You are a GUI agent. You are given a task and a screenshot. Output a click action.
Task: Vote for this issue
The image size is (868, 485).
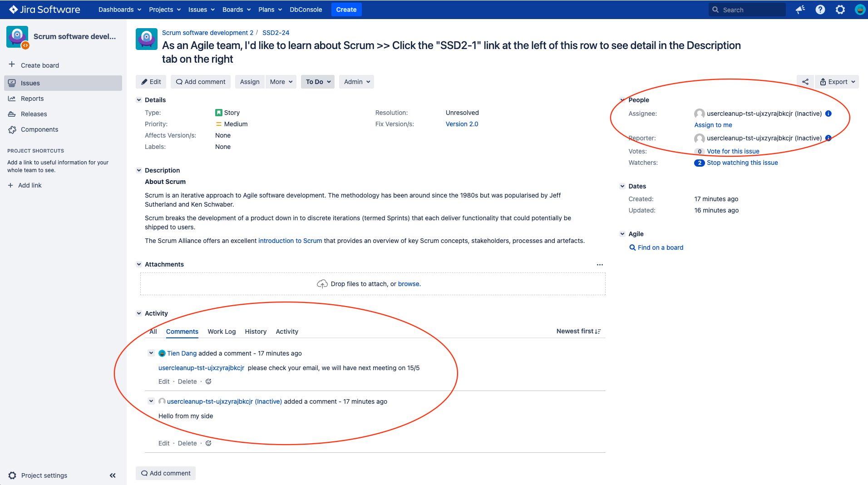(x=733, y=151)
